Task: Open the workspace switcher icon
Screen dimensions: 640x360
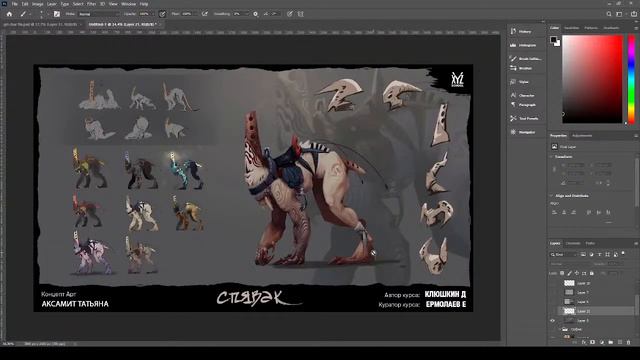Action: coord(619,14)
